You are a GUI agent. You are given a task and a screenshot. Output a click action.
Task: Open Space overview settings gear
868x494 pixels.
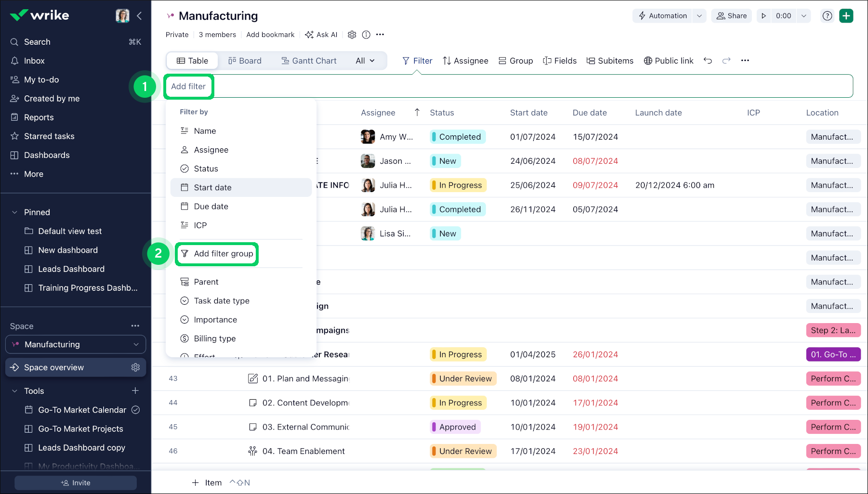(x=135, y=367)
